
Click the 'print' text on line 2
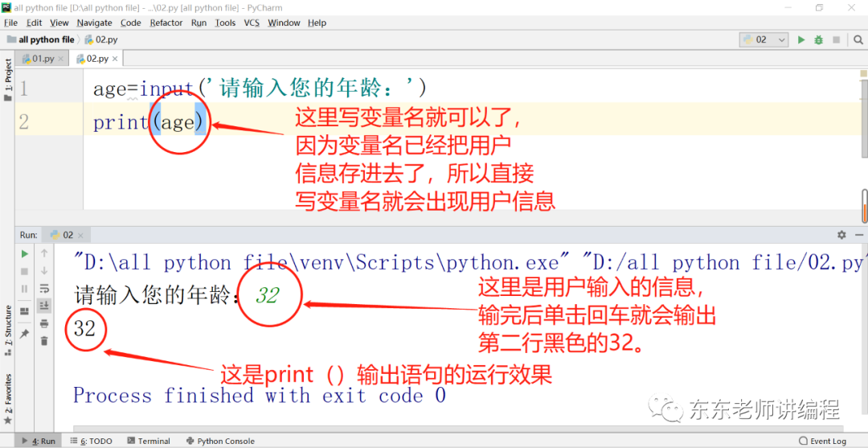pos(121,121)
